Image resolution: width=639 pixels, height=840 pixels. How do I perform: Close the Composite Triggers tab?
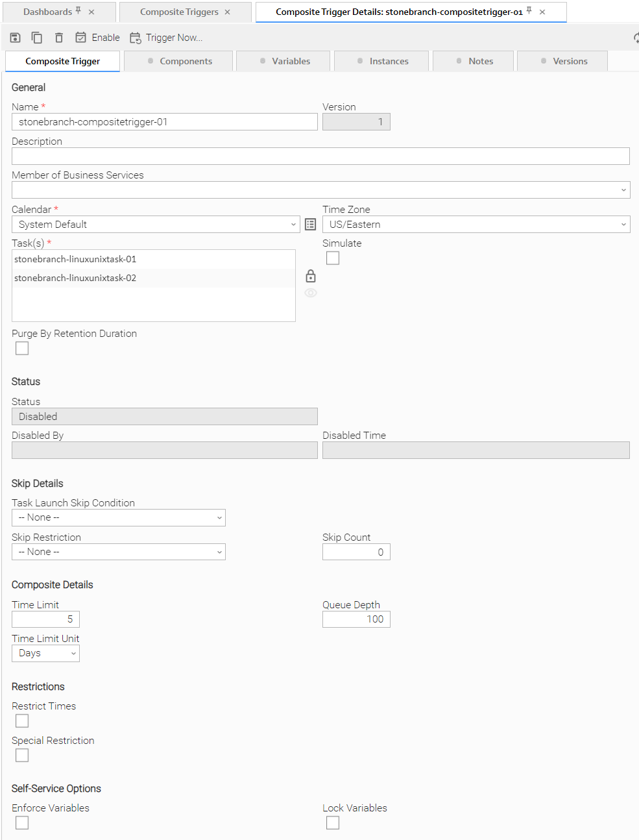point(228,12)
